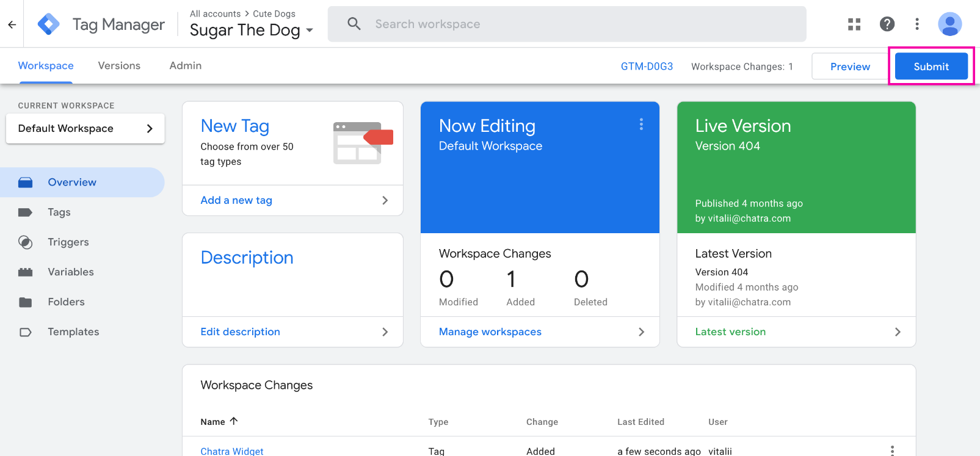Click the user account avatar
The width and height of the screenshot is (980, 456).
[x=949, y=24]
